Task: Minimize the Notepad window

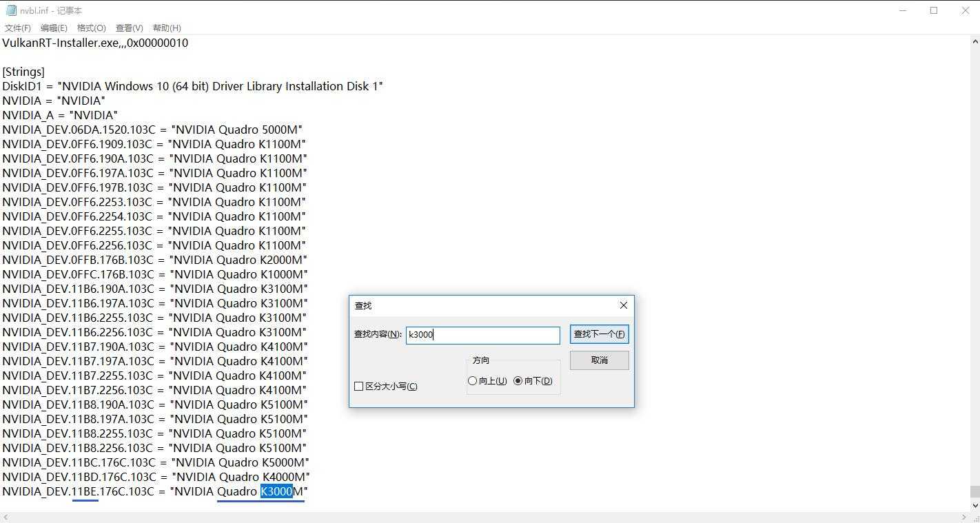Action: 903,10
